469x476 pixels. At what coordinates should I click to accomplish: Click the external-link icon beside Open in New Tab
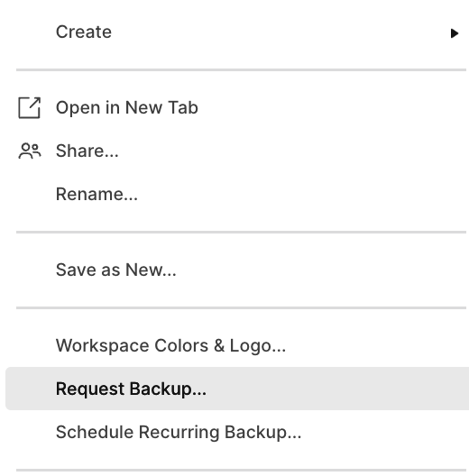tap(29, 108)
